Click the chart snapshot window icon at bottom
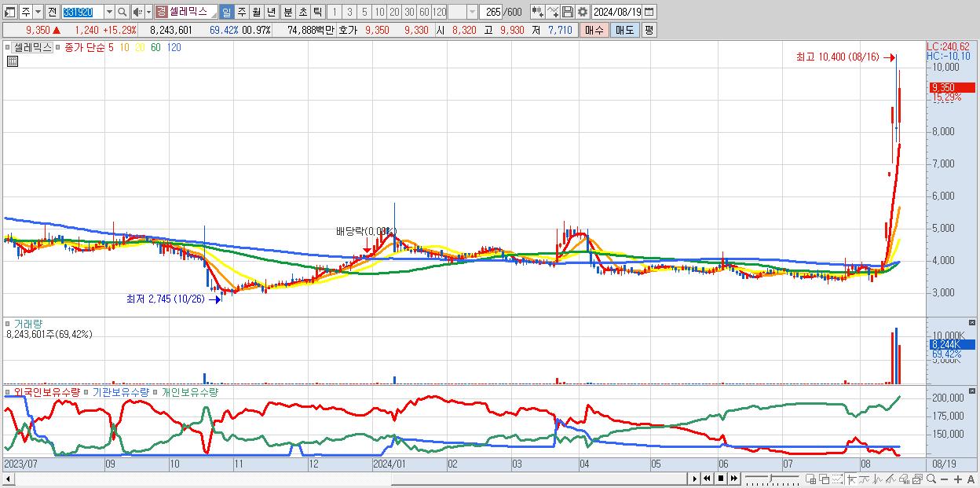The width and height of the screenshot is (980, 488). click(917, 479)
